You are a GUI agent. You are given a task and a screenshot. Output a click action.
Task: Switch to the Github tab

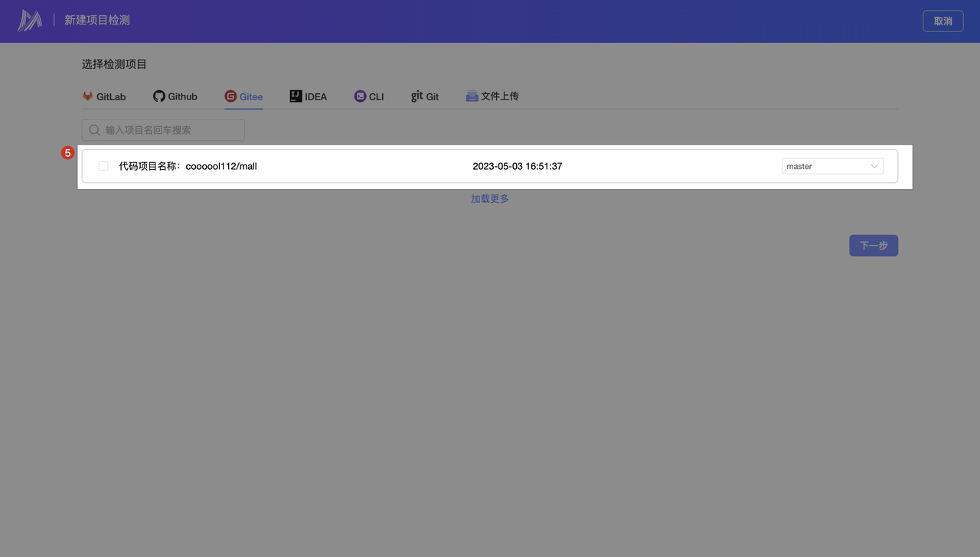pyautogui.click(x=175, y=96)
